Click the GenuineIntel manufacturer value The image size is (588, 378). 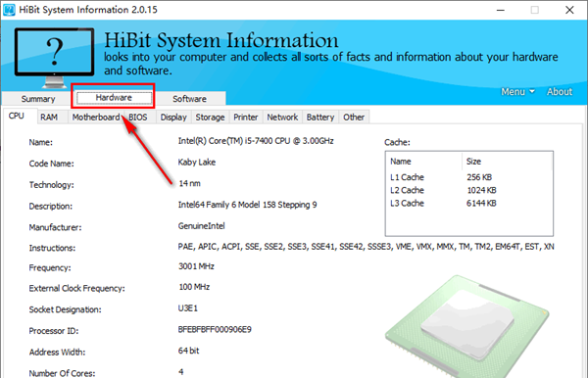coord(201,226)
